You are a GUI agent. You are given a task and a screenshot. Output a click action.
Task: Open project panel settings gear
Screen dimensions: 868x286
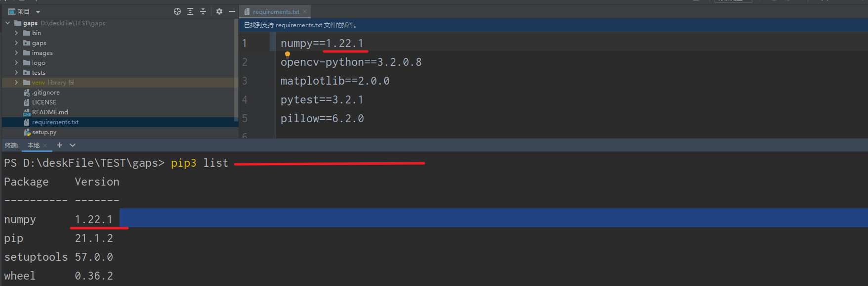[219, 11]
